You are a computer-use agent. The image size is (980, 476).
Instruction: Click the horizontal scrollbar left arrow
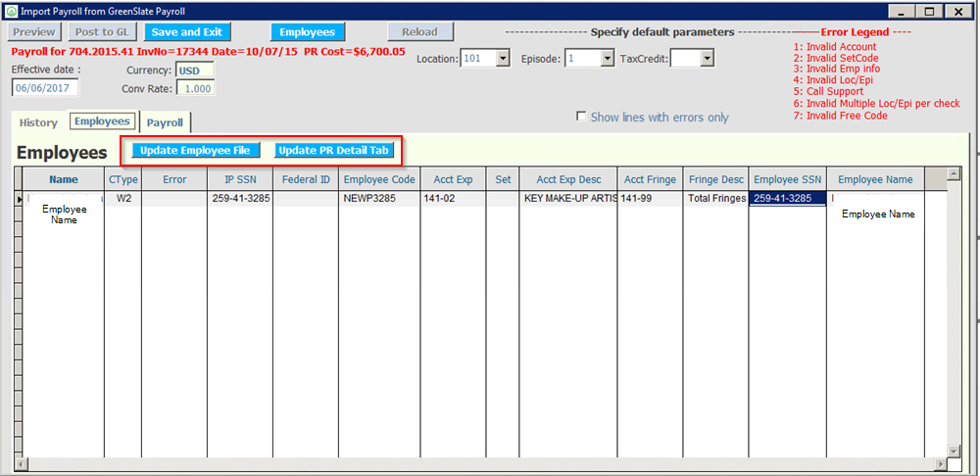coord(22,464)
